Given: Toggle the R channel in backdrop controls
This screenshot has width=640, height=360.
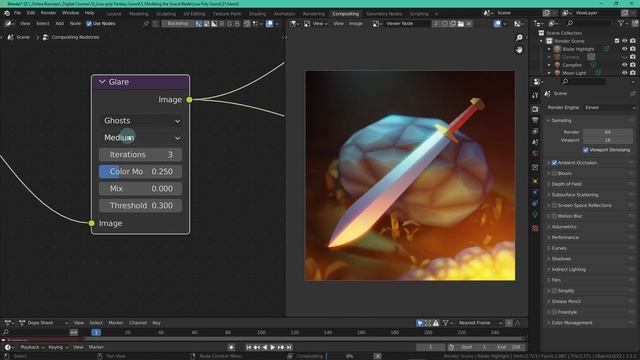Looking at the screenshot, I should point(222,24).
